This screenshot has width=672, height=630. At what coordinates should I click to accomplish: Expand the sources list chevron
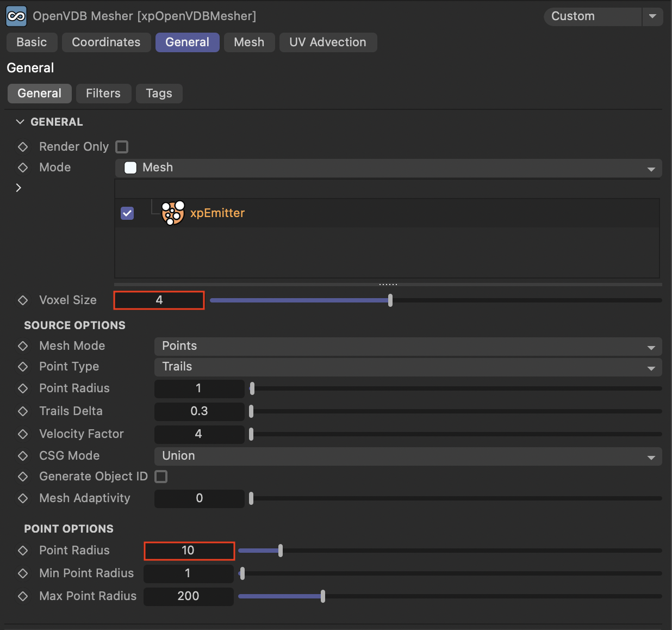[18, 188]
